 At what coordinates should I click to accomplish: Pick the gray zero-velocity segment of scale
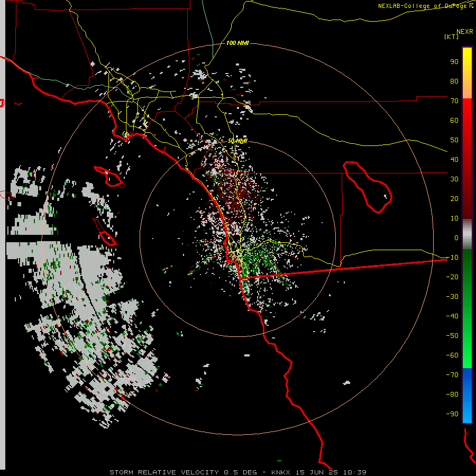467,234
